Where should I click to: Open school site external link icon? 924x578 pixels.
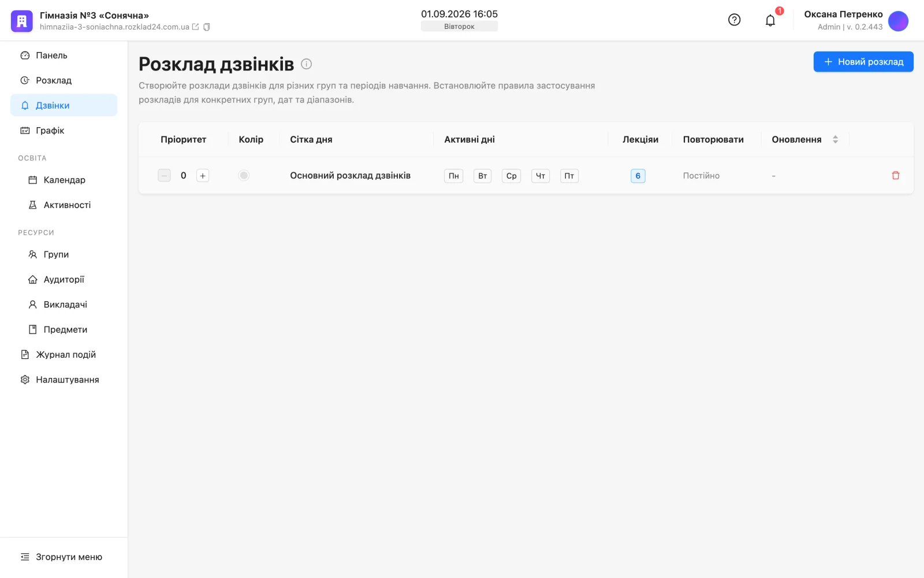195,27
